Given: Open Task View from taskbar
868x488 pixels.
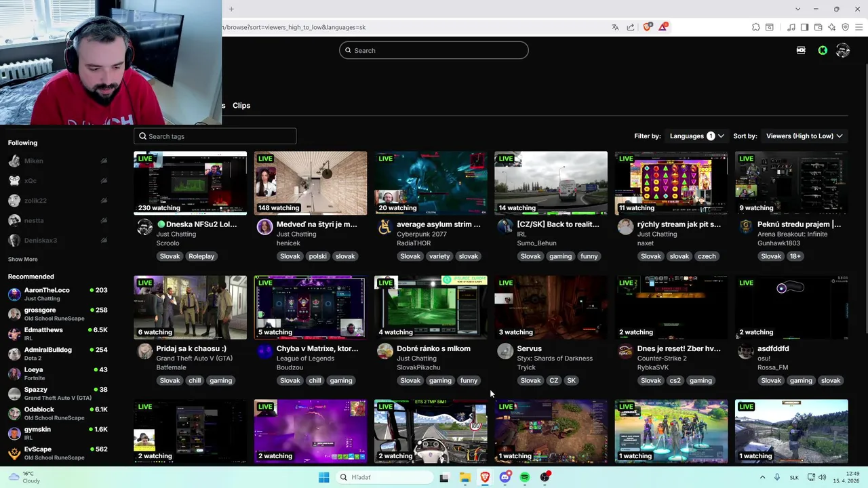Looking at the screenshot, I should (x=444, y=477).
